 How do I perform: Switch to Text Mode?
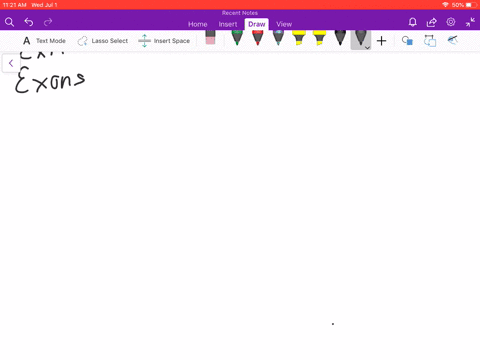44,41
